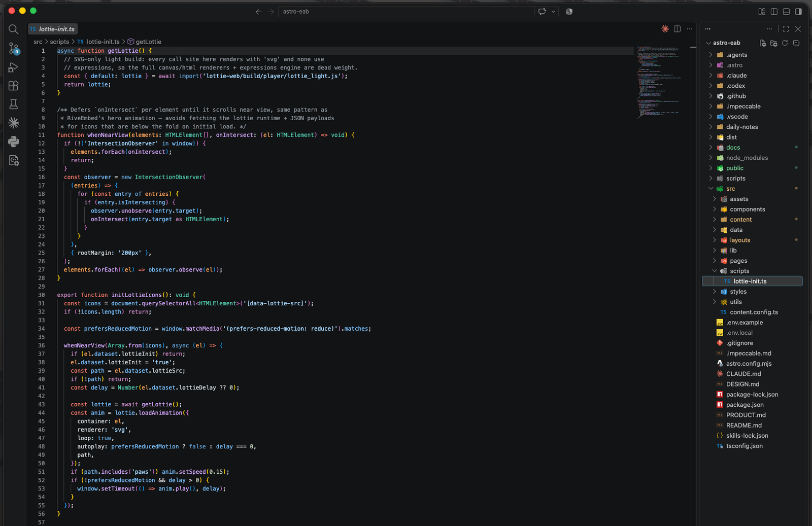Go back with the left arrow
812x526 pixels.
point(259,11)
